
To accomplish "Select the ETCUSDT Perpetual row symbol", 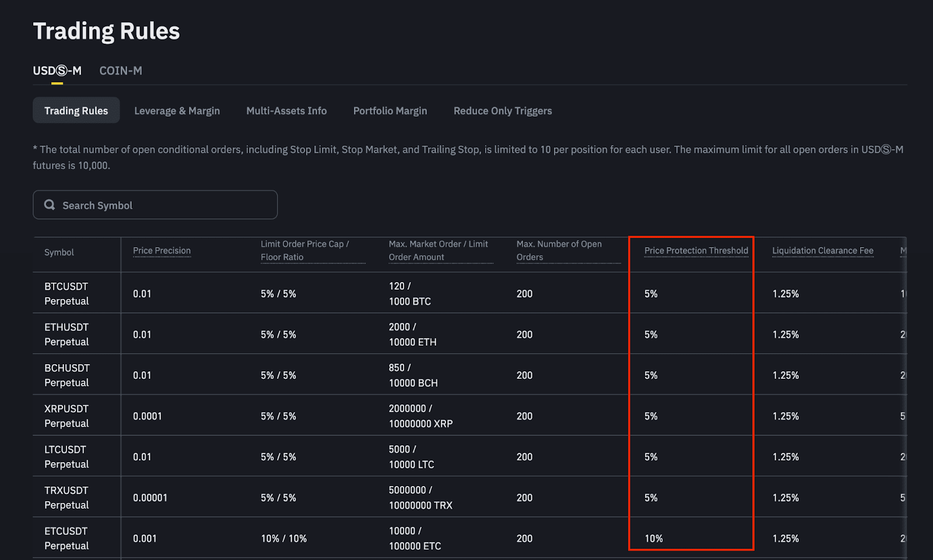I will pyautogui.click(x=66, y=538).
